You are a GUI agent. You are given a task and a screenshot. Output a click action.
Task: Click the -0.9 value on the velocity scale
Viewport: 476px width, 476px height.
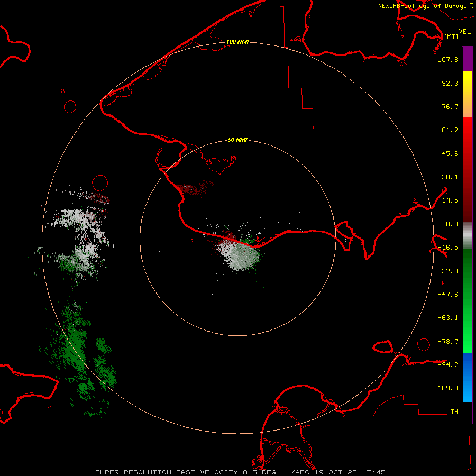(450, 224)
